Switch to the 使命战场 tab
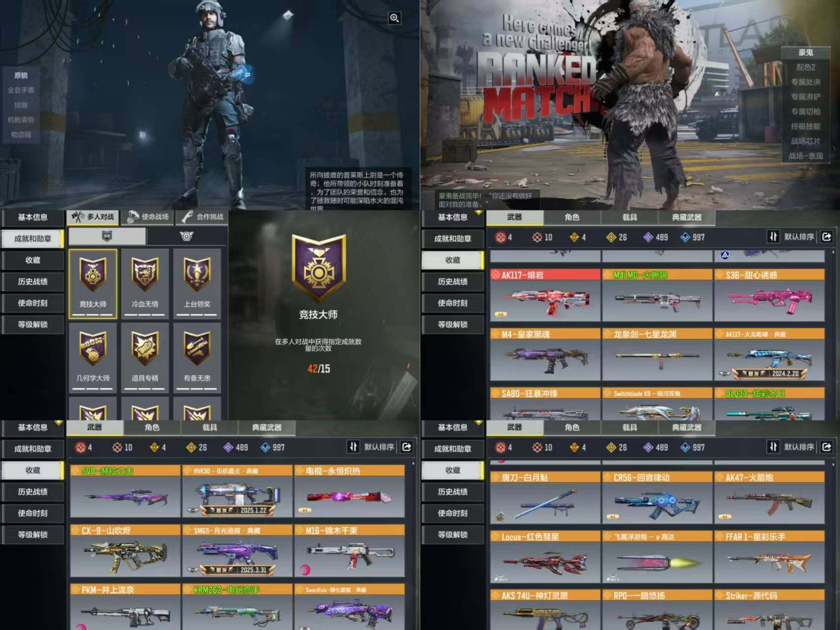840x630 pixels. click(148, 217)
